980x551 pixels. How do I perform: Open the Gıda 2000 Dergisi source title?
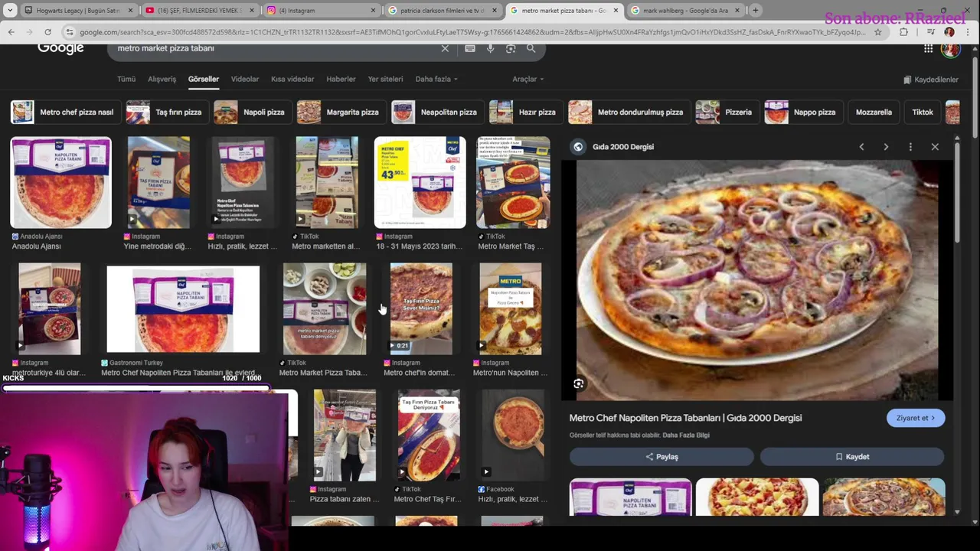click(623, 147)
